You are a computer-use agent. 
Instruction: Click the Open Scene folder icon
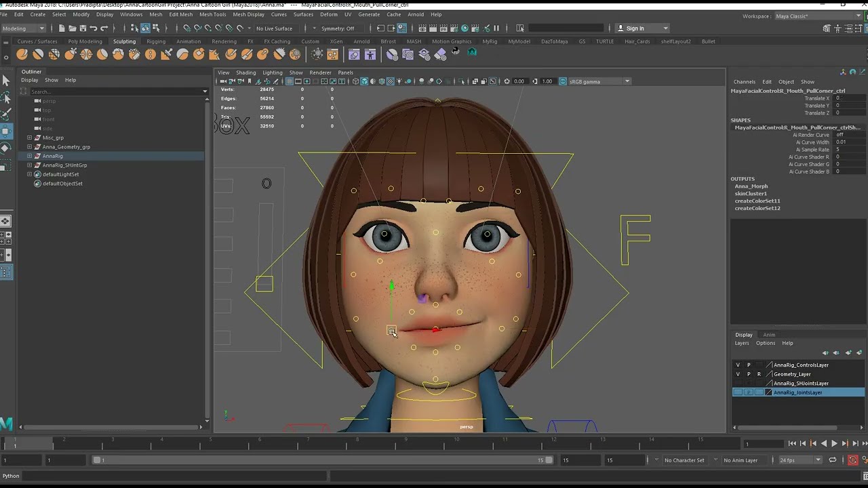[x=72, y=28]
